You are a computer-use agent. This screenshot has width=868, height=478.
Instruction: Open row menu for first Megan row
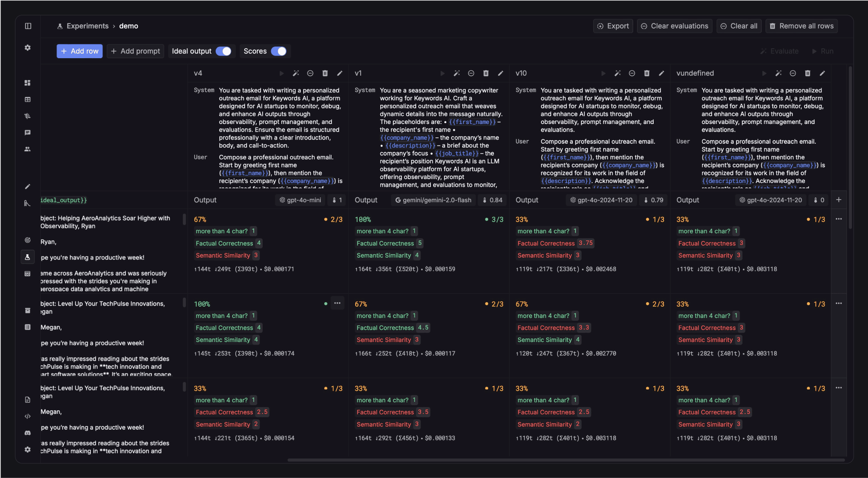point(839,303)
